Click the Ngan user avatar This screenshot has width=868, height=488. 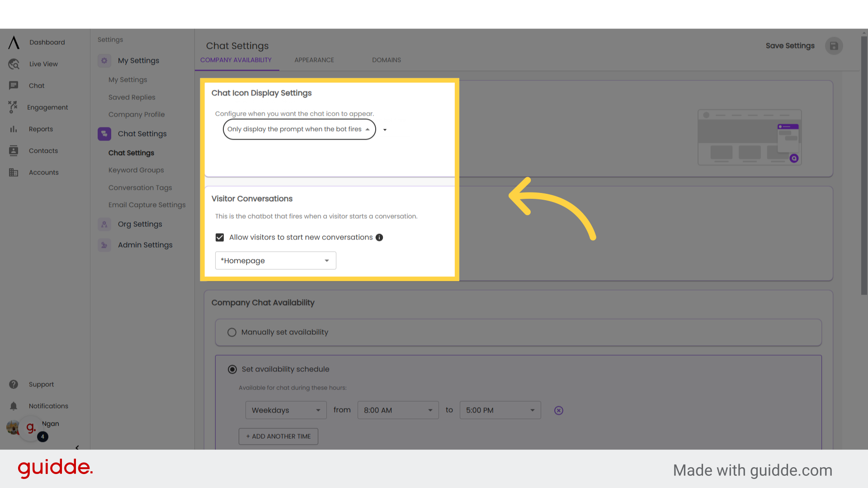coord(13,427)
